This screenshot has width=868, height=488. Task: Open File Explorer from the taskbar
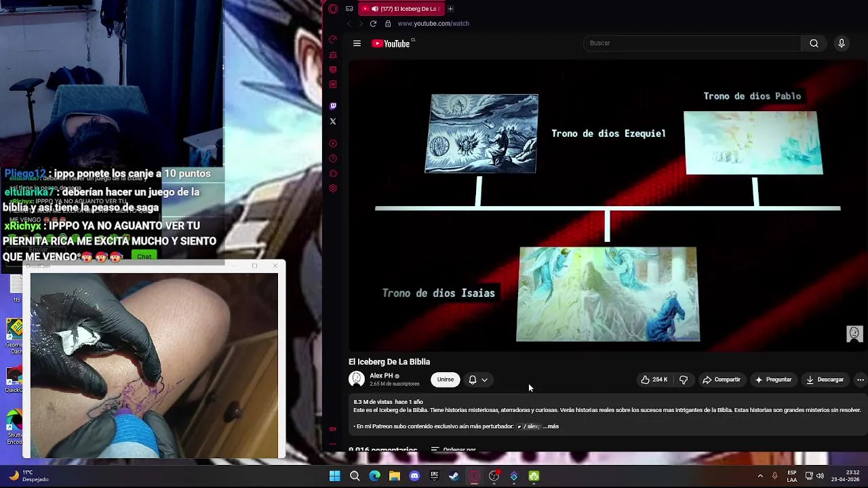click(395, 476)
